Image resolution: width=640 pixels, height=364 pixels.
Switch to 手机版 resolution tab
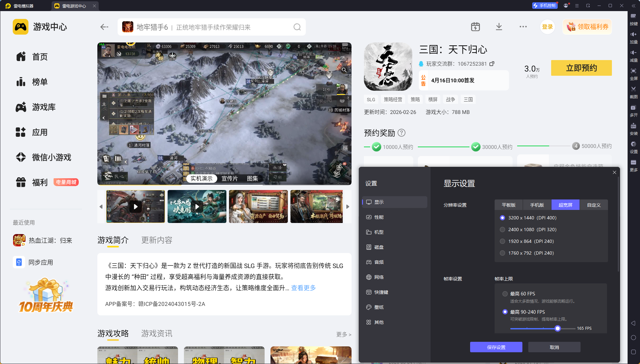tap(537, 205)
